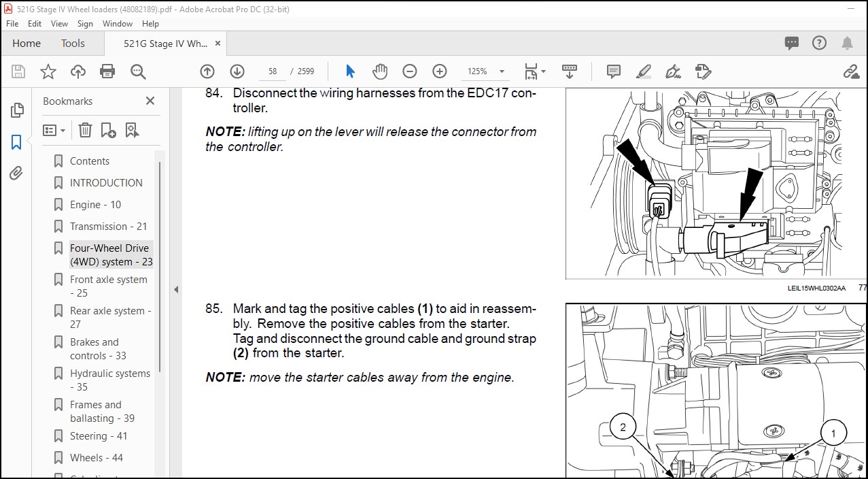Viewport: 868px width, 479px height.
Task: Click the page number input field
Action: pyautogui.click(x=273, y=71)
